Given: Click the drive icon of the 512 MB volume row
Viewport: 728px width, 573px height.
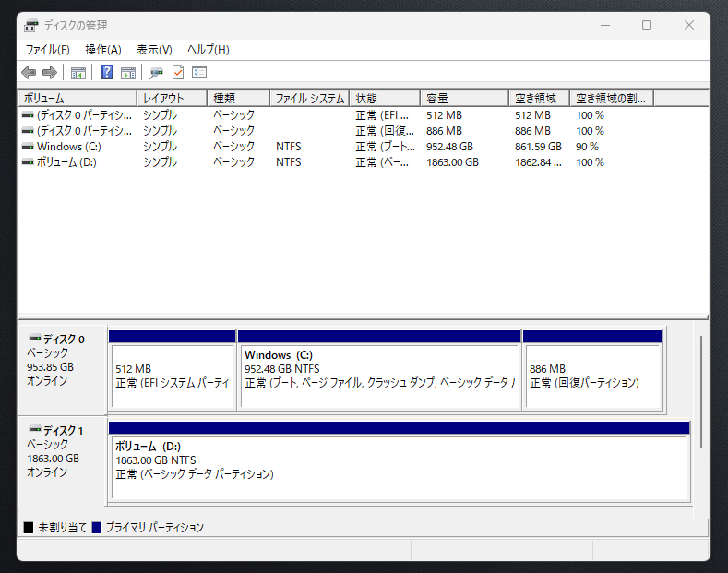Looking at the screenshot, I should 28,114.
